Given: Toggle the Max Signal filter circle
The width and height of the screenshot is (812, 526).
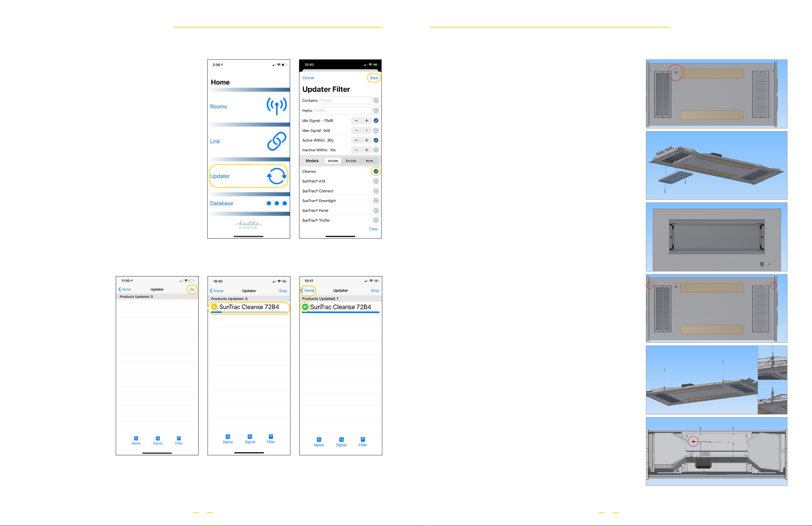Looking at the screenshot, I should pos(376,130).
